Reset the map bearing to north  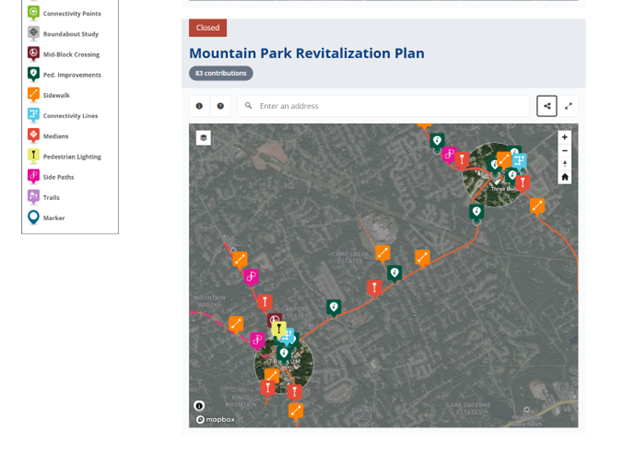pos(565,164)
